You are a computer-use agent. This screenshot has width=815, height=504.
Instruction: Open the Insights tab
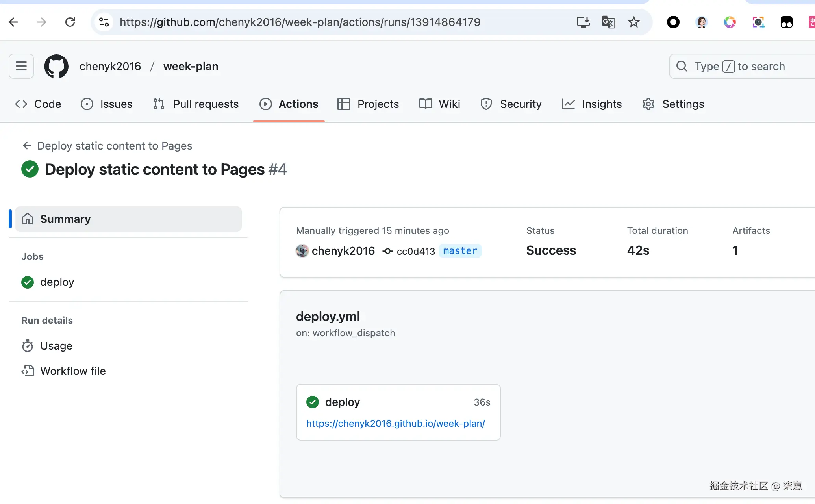592,104
